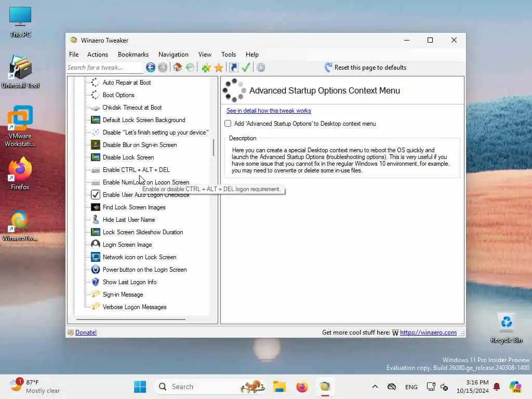Click the ENG language indicator
The image size is (532, 399).
[411, 387]
